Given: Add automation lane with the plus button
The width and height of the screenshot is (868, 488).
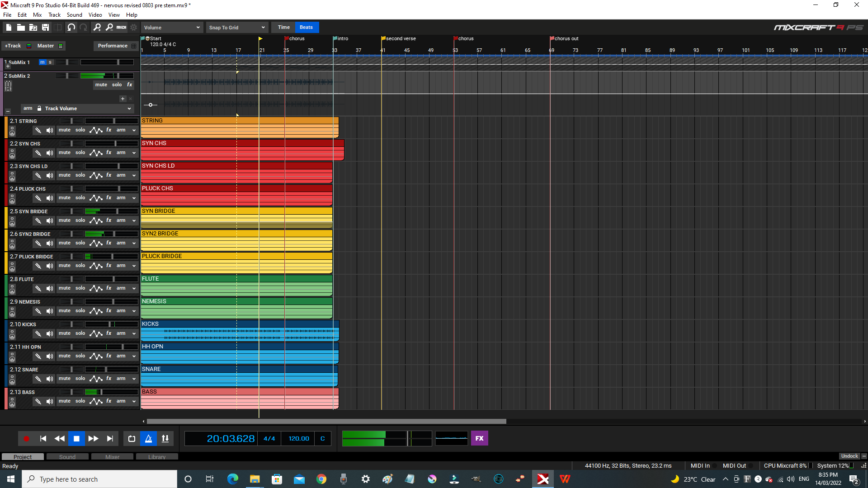Looking at the screenshot, I should coord(123,99).
